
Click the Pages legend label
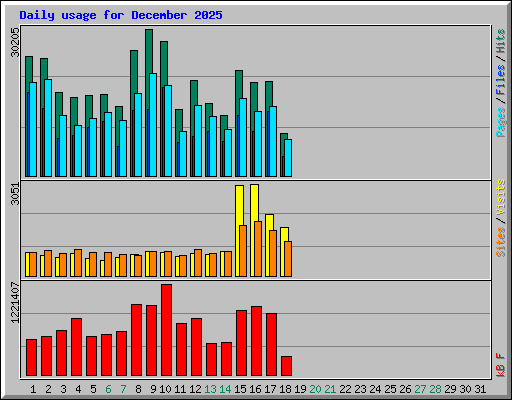pyautogui.click(x=500, y=122)
